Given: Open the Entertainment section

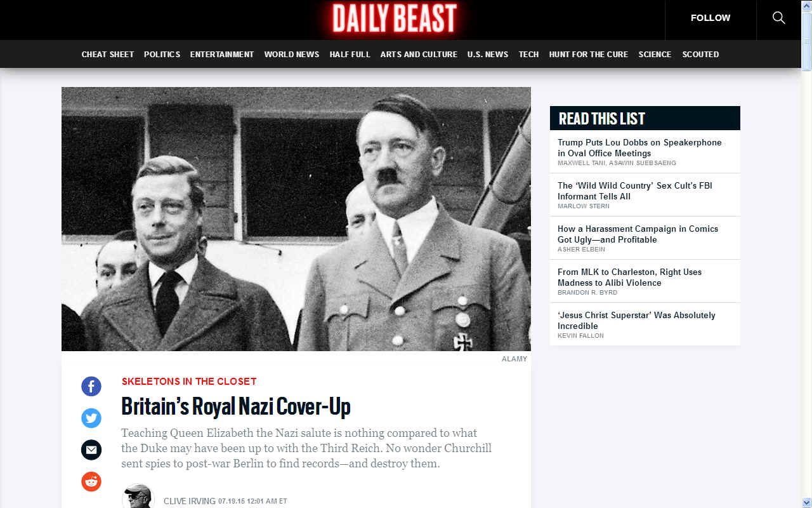Looking at the screenshot, I should coord(222,55).
